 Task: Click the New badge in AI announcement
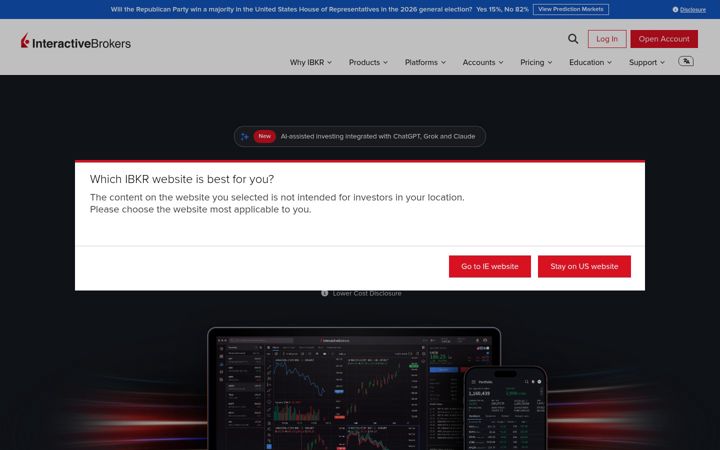tap(264, 136)
